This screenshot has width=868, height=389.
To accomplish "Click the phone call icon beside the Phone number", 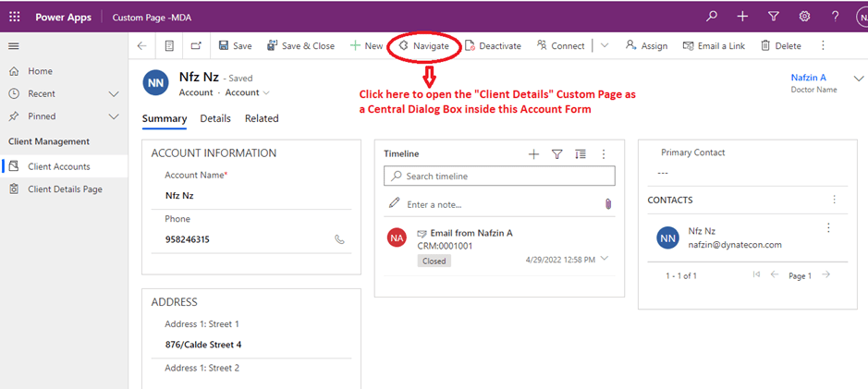I will pyautogui.click(x=339, y=239).
